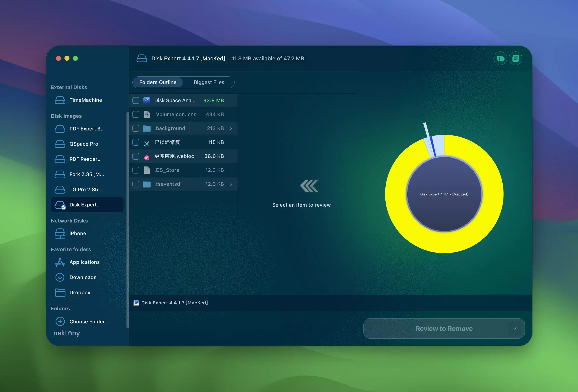Expand the .fseventsd folder chevron
Image resolution: width=578 pixels, height=392 pixels.
click(x=231, y=184)
